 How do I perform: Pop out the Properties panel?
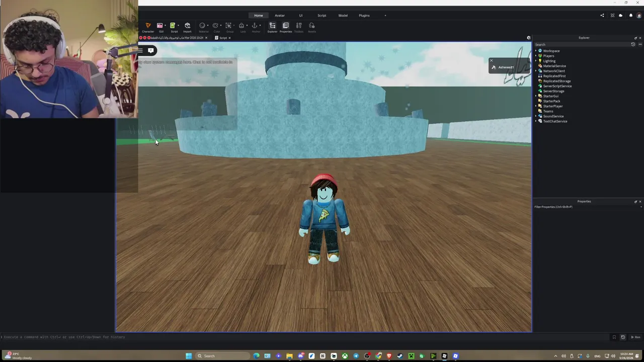(635, 202)
